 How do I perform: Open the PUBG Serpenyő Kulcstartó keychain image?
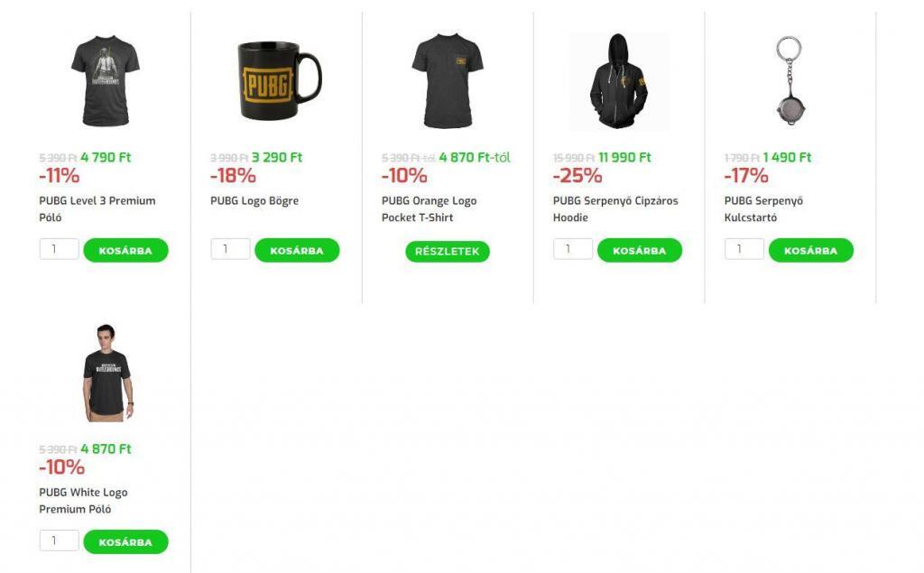(x=790, y=79)
